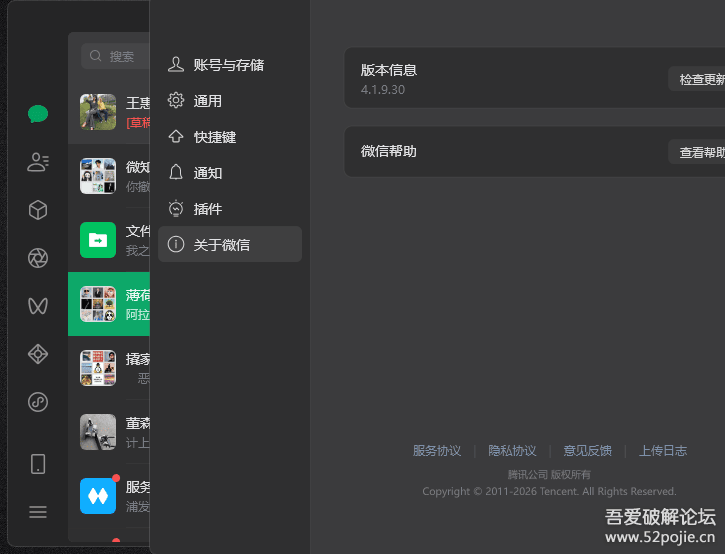Click the 版本信息 heading
The width and height of the screenshot is (725, 554).
coord(388,70)
